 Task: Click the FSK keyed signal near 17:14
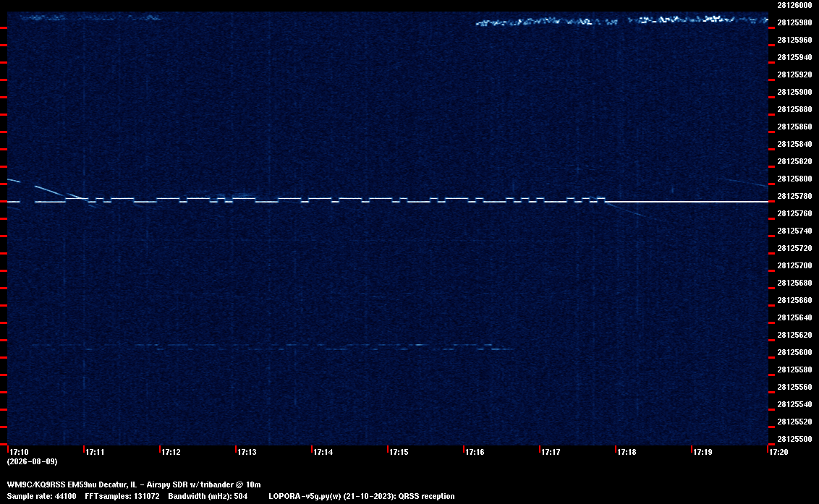320,200
